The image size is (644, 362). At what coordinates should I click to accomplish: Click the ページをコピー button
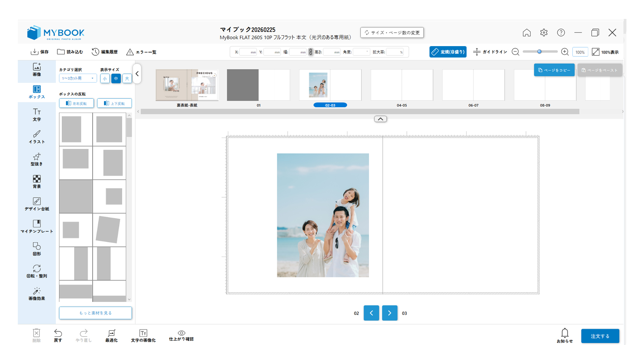(554, 70)
